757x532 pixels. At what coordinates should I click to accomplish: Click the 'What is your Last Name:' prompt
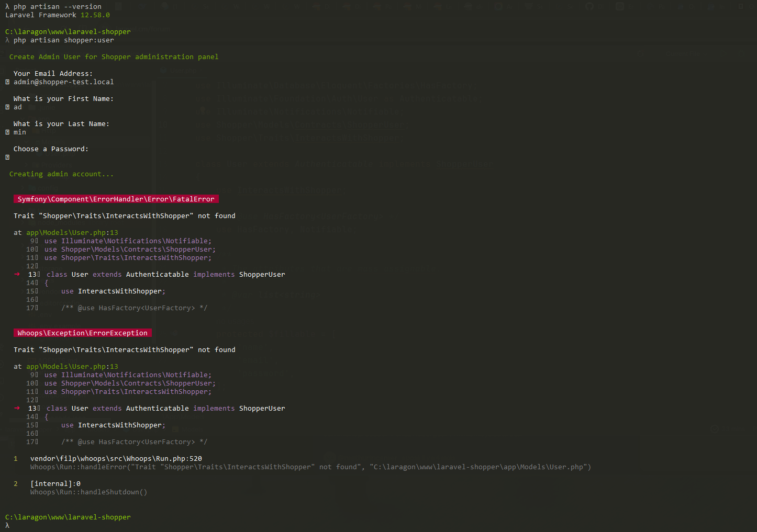tap(62, 124)
